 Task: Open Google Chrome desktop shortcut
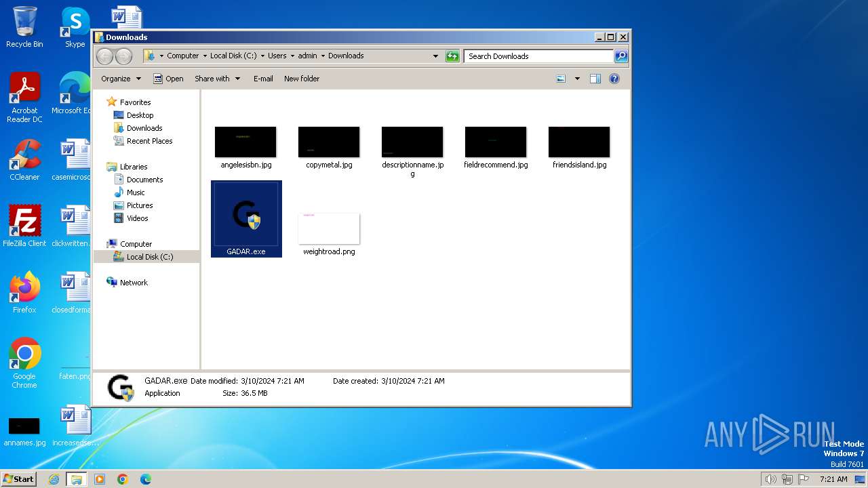(24, 363)
